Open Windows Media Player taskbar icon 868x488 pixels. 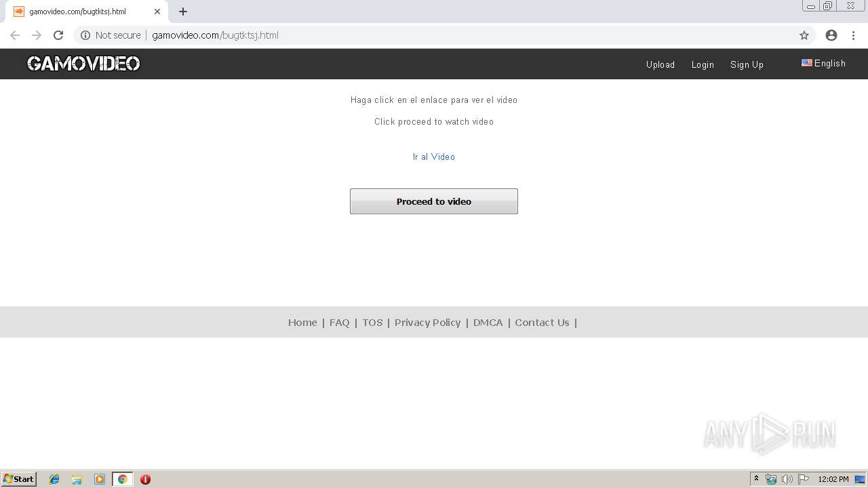(x=100, y=479)
